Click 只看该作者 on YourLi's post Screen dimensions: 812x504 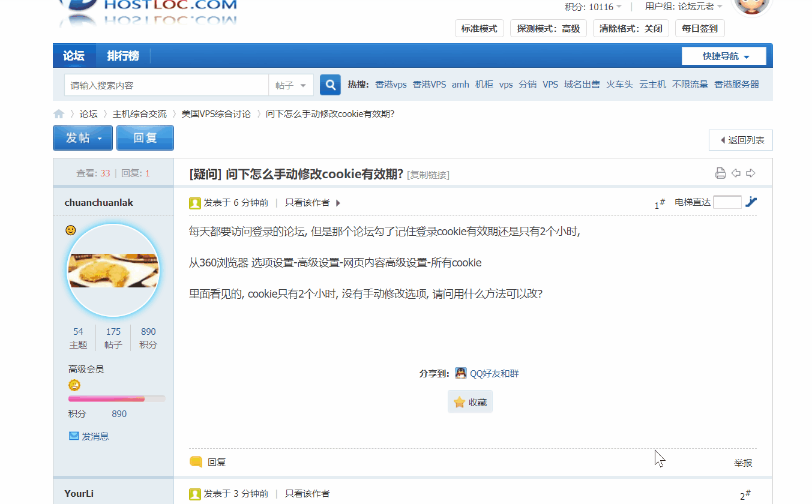coord(307,493)
